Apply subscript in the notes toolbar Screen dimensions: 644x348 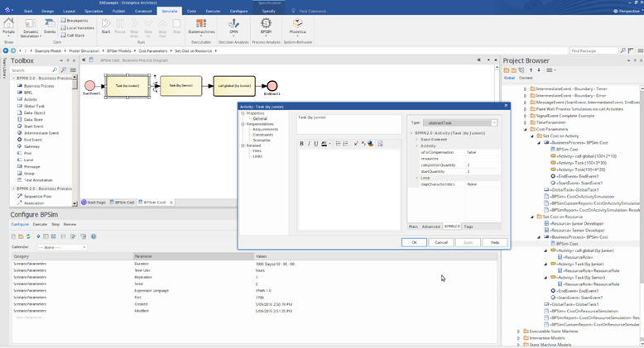[x=363, y=144]
